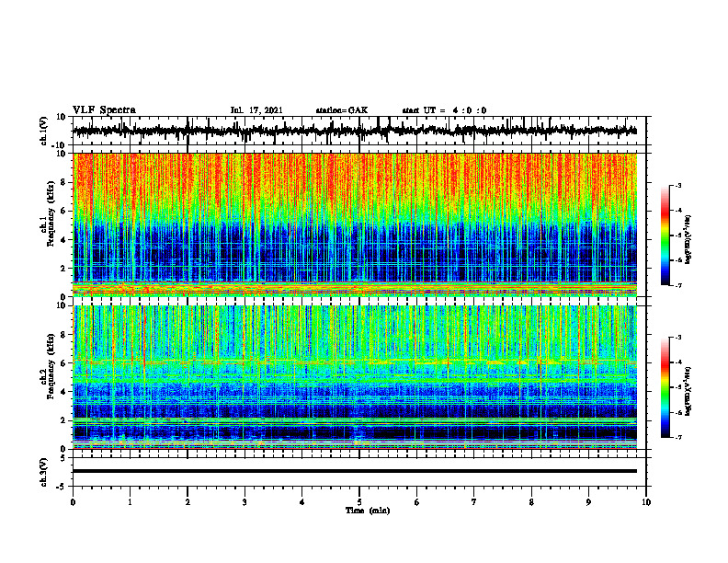Click the ch.2 PSD color bar
The image size is (728, 563).
click(x=665, y=387)
